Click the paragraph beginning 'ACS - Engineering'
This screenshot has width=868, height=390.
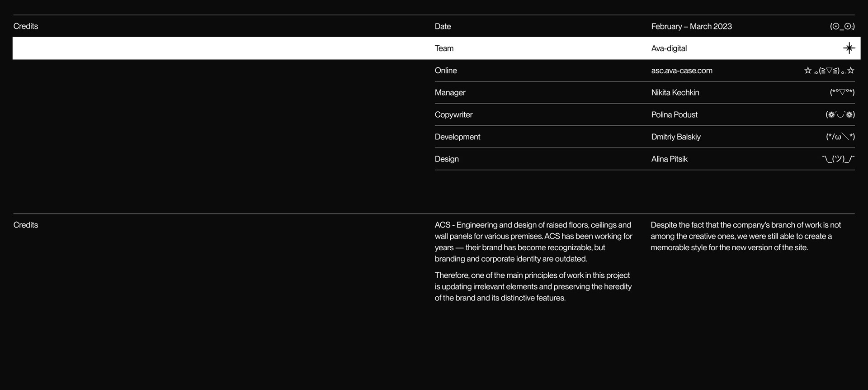[x=533, y=242]
